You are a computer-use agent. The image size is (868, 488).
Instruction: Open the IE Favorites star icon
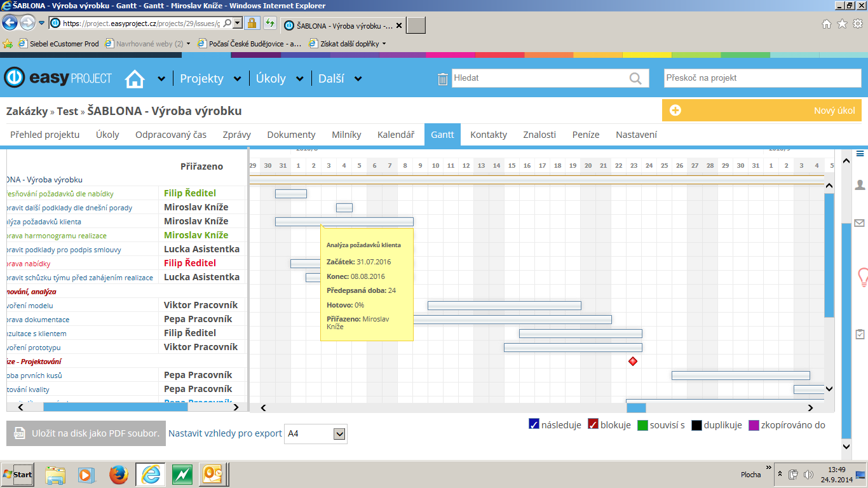coord(842,24)
